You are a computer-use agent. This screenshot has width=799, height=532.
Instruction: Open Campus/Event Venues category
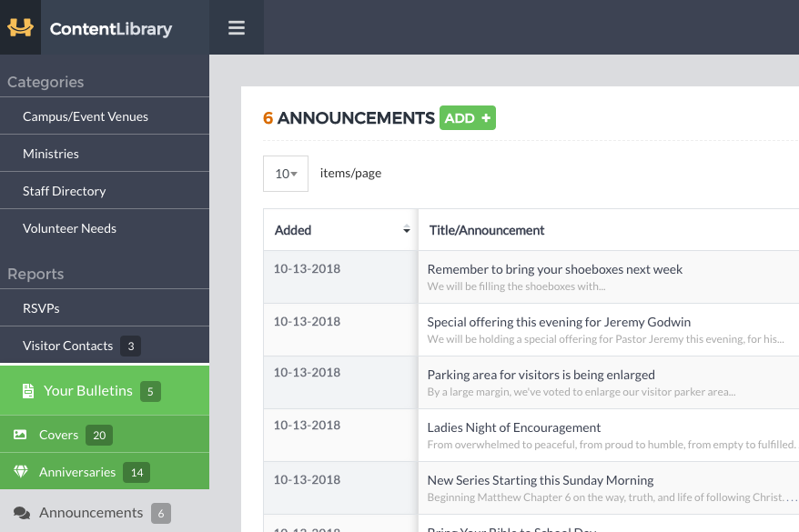coord(105,116)
